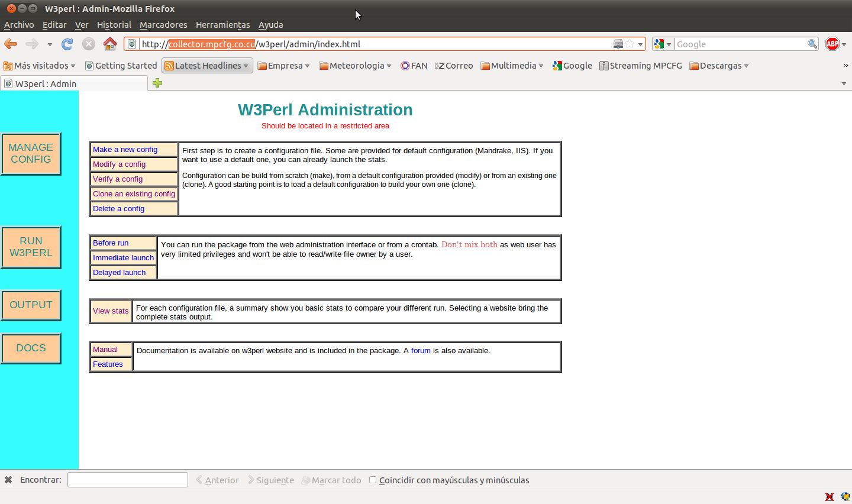Open the FAN bookmark
This screenshot has width=852, height=504.
tap(414, 66)
